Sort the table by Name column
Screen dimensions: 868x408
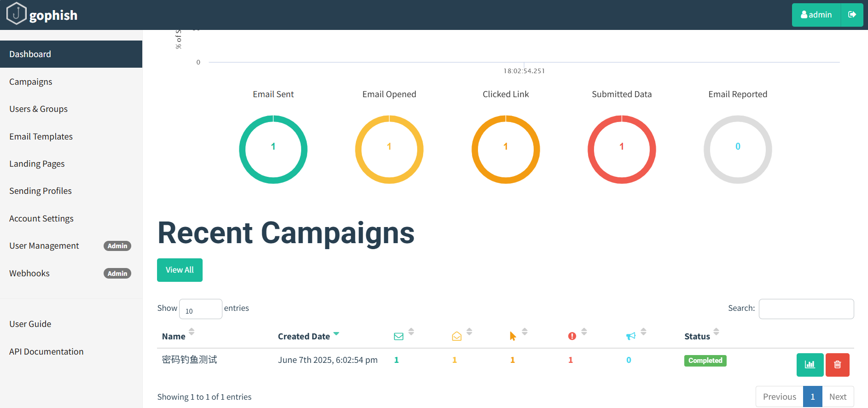pos(174,337)
